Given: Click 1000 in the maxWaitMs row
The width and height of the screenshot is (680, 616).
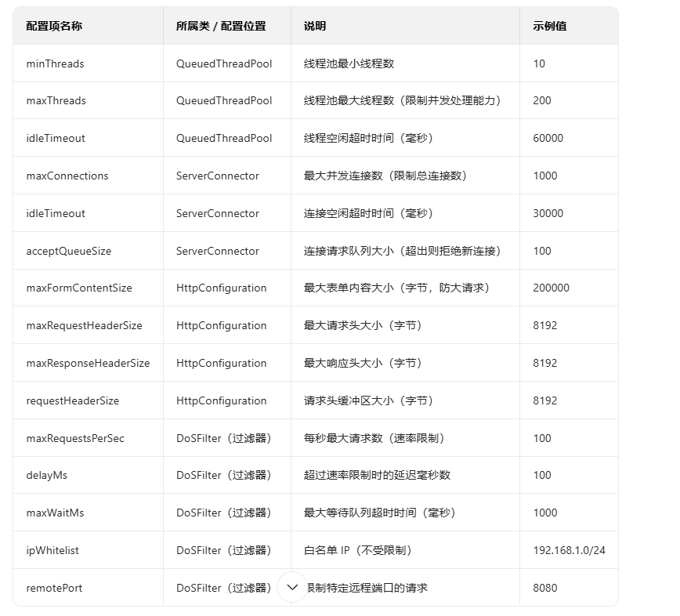Looking at the screenshot, I should click(545, 513).
